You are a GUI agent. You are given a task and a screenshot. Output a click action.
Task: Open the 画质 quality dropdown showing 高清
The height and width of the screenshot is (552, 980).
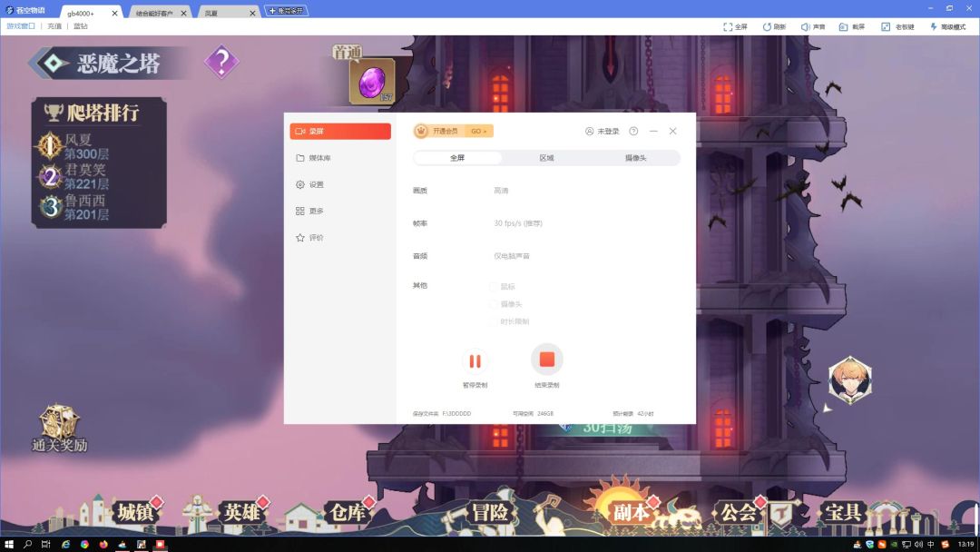[502, 191]
